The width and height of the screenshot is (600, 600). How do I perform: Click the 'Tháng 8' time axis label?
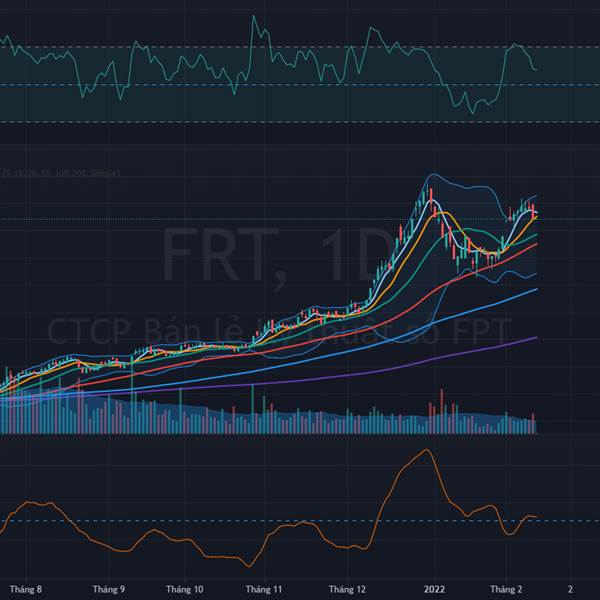click(26, 589)
